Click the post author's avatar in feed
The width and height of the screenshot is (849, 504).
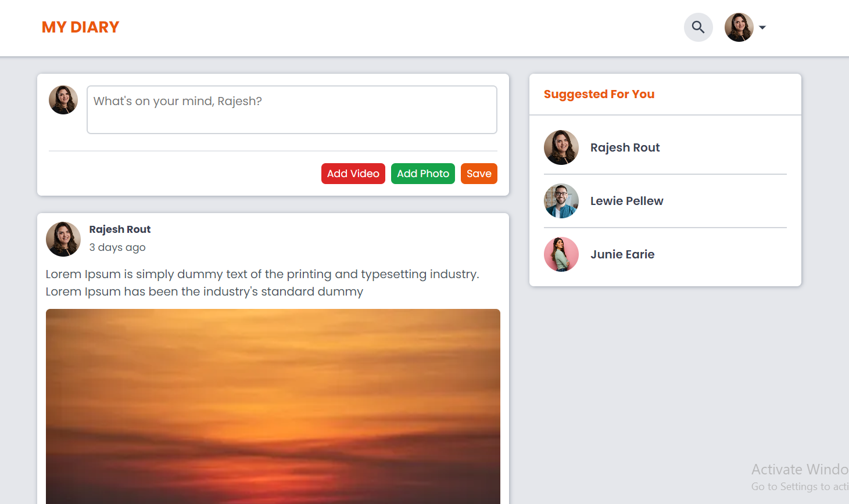63,239
